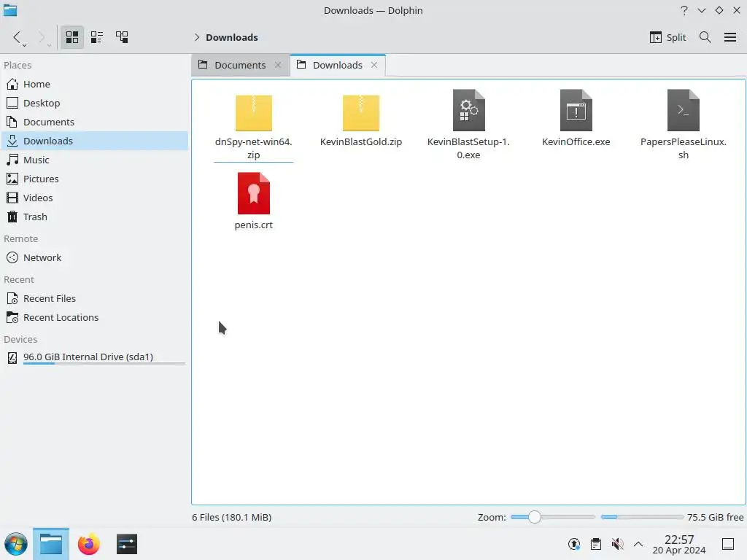This screenshot has height=560, width=747.
Task: Open Network under Remote
Action: pyautogui.click(x=94, y=258)
